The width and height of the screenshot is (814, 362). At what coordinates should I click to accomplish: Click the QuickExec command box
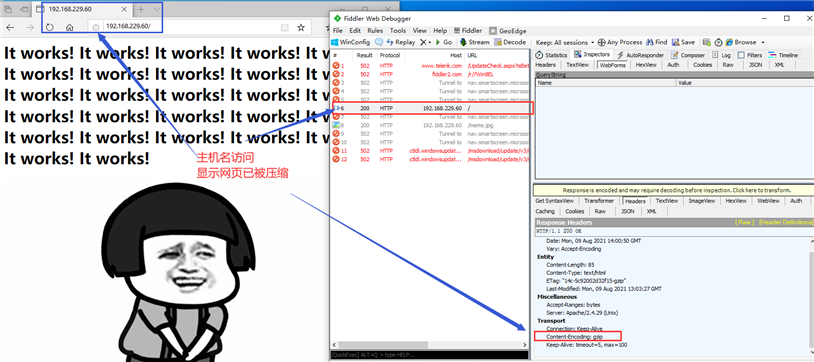[x=429, y=356]
